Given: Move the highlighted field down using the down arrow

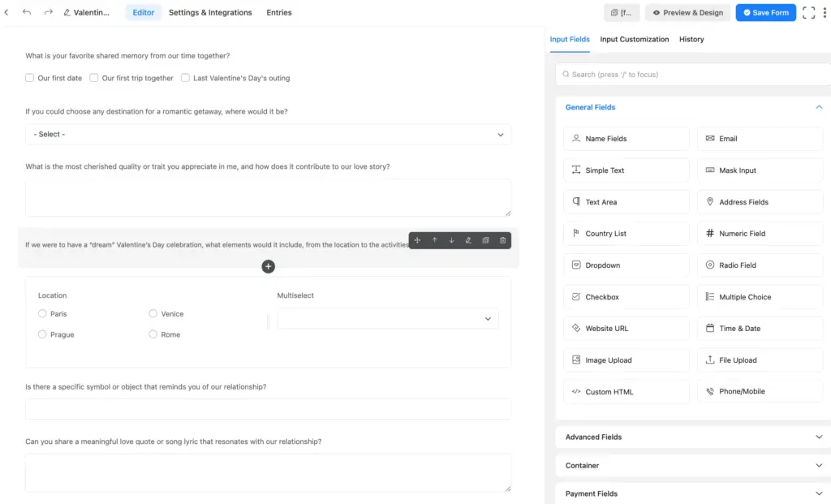Looking at the screenshot, I should coord(451,240).
